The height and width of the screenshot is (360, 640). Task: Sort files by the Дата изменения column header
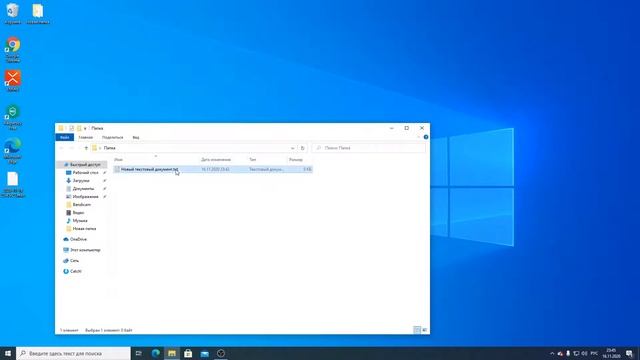tap(216, 160)
